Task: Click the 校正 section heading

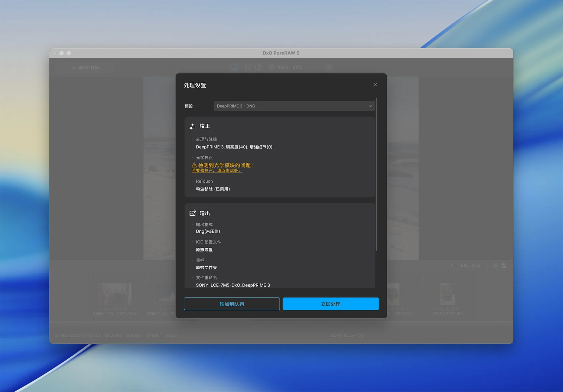Action: 205,126
